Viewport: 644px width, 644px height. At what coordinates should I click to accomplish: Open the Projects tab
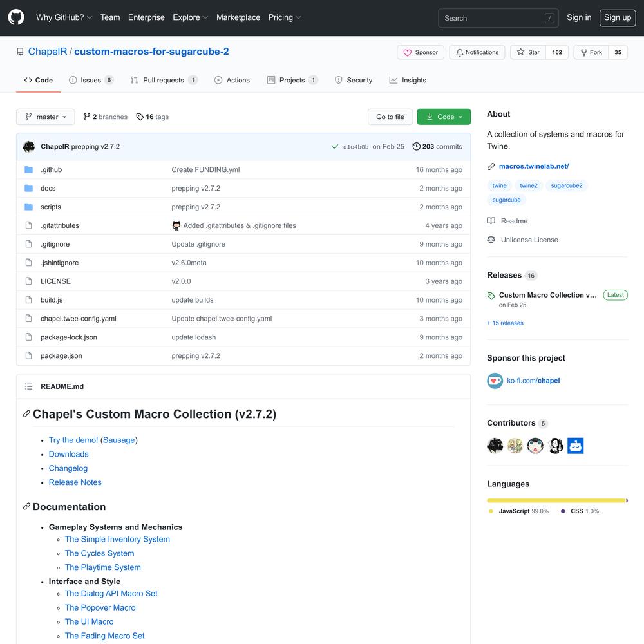pos(292,80)
